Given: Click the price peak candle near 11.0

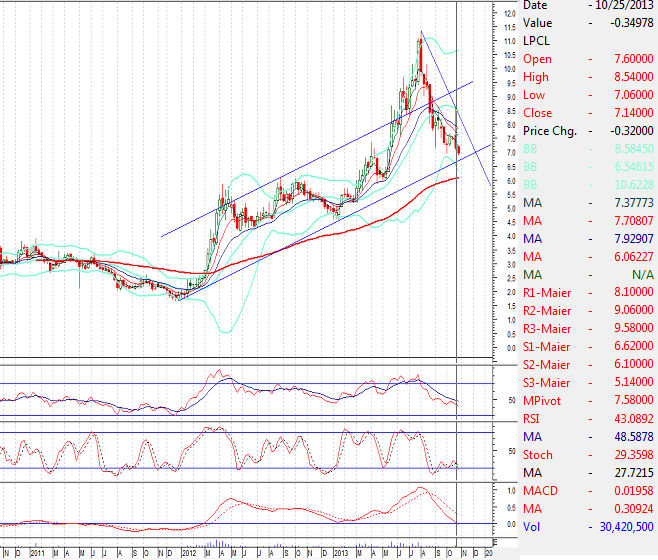Looking at the screenshot, I should point(420,42).
